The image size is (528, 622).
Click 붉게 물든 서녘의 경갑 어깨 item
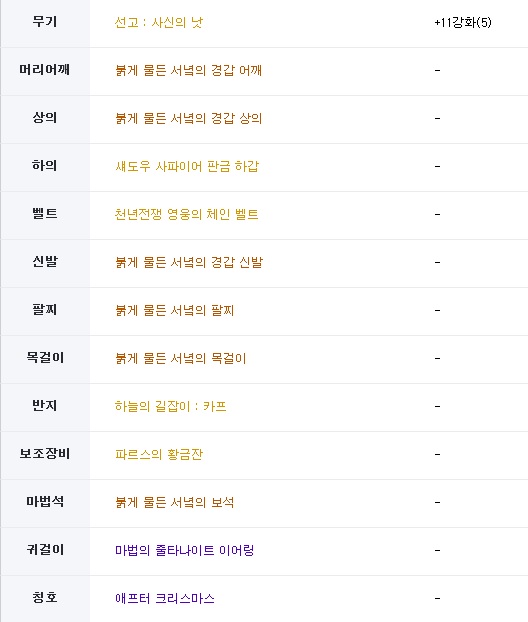[x=188, y=70]
